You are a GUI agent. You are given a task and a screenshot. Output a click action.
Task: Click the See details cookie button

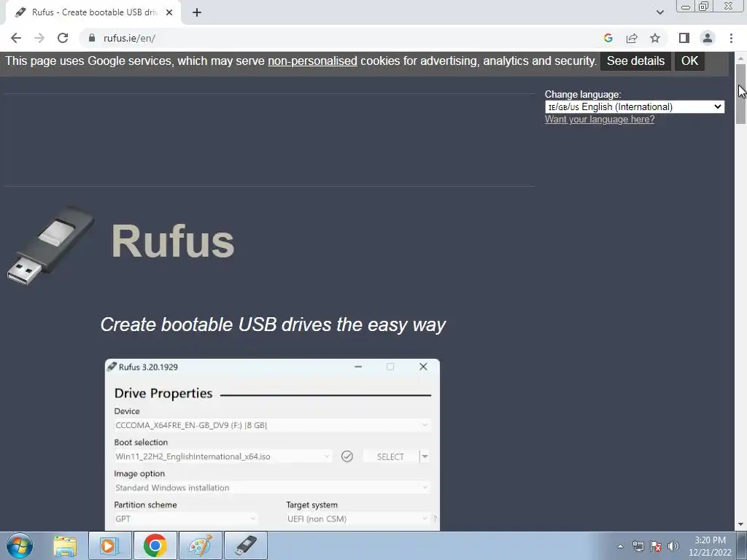(635, 61)
